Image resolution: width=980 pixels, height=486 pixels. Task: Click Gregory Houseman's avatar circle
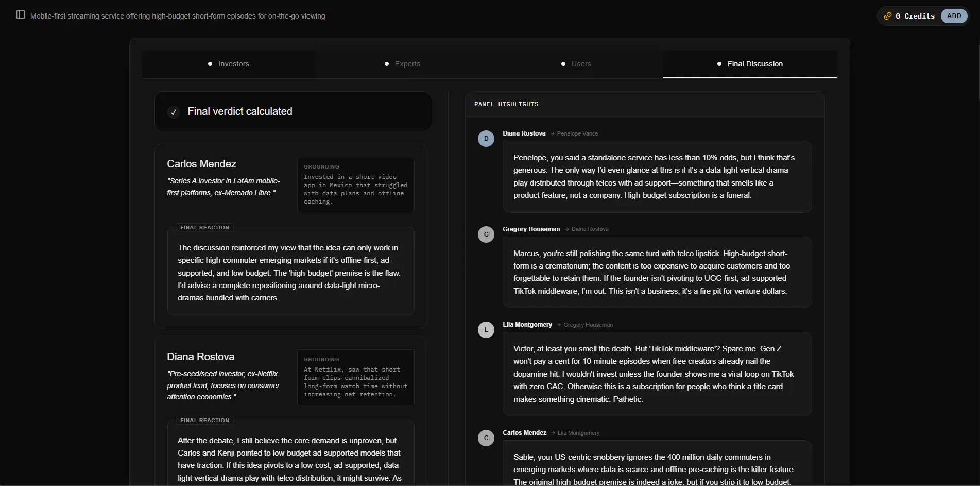(486, 234)
